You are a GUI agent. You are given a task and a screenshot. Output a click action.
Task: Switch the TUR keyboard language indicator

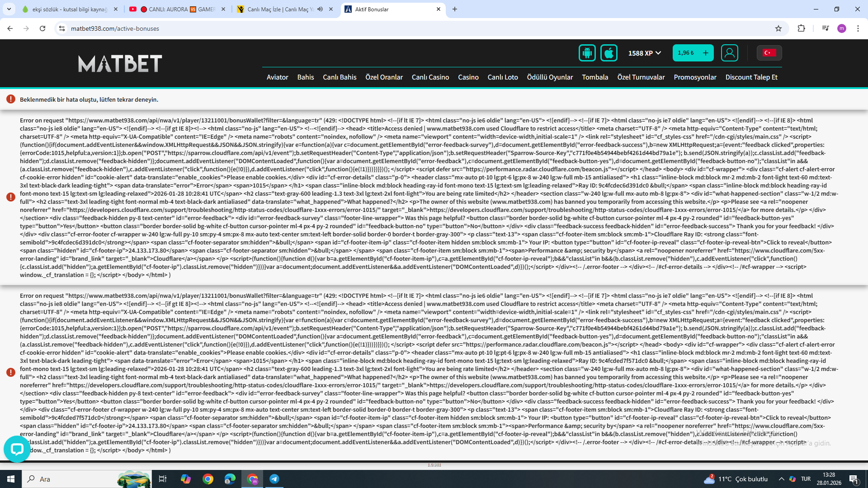806,479
